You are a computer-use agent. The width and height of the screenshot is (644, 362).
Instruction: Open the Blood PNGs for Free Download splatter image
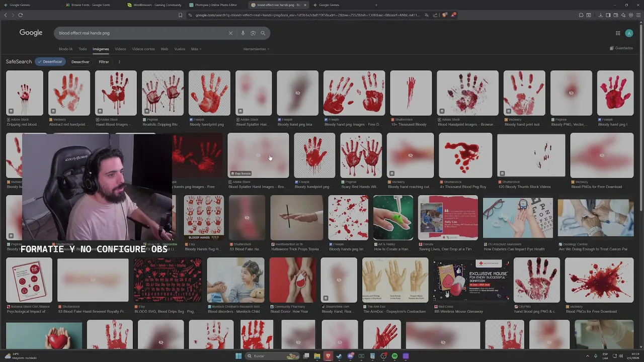click(x=599, y=280)
